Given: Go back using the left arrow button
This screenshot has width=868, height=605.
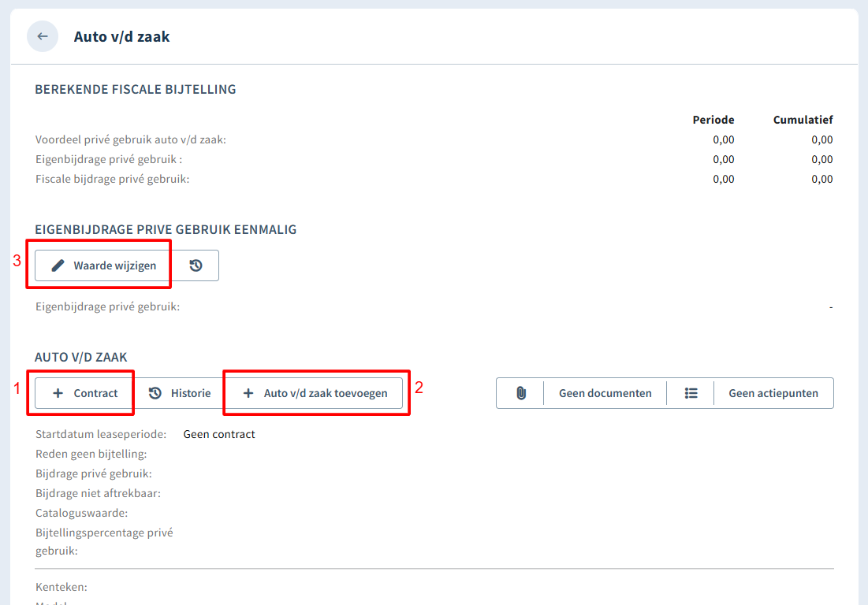Looking at the screenshot, I should point(43,36).
